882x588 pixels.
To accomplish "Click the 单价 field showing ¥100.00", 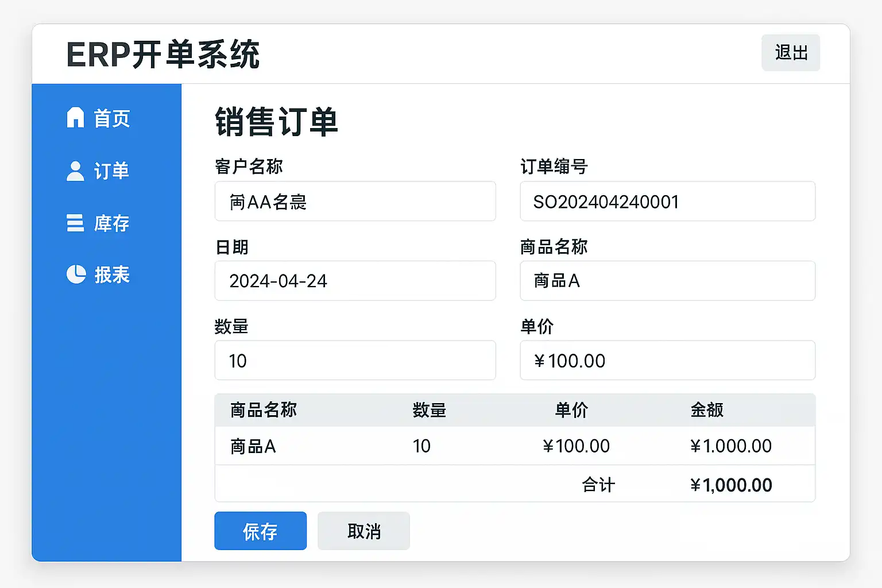I will (667, 361).
